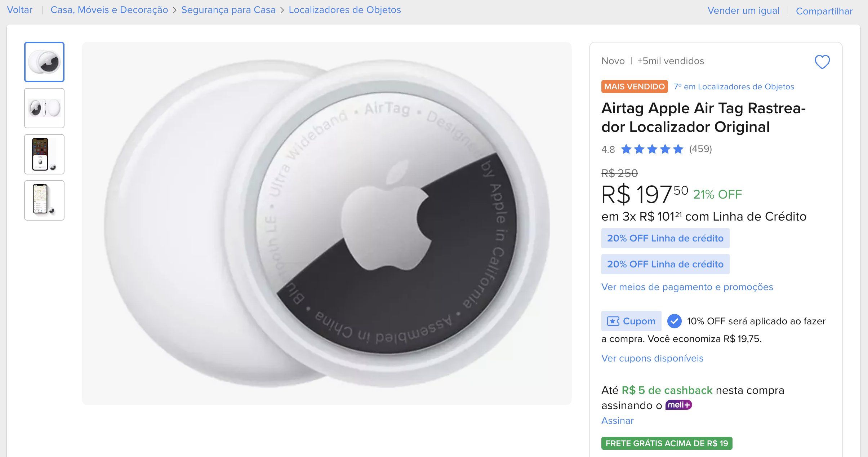The width and height of the screenshot is (868, 457).
Task: Click the five-star rating icons
Action: (x=652, y=149)
